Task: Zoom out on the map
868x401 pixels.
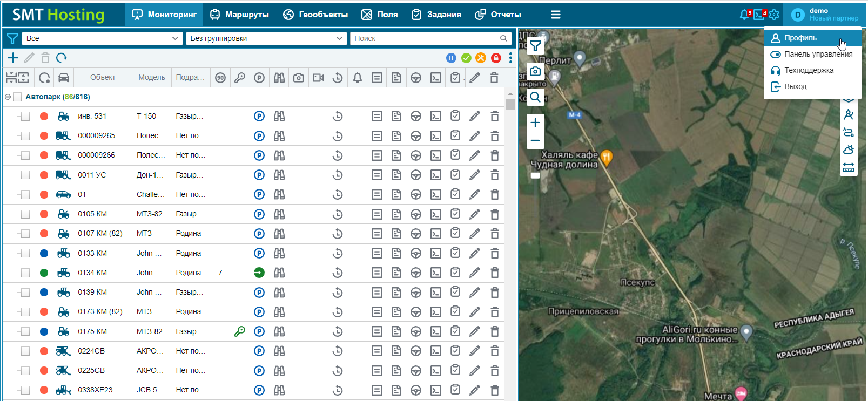Action: [535, 140]
